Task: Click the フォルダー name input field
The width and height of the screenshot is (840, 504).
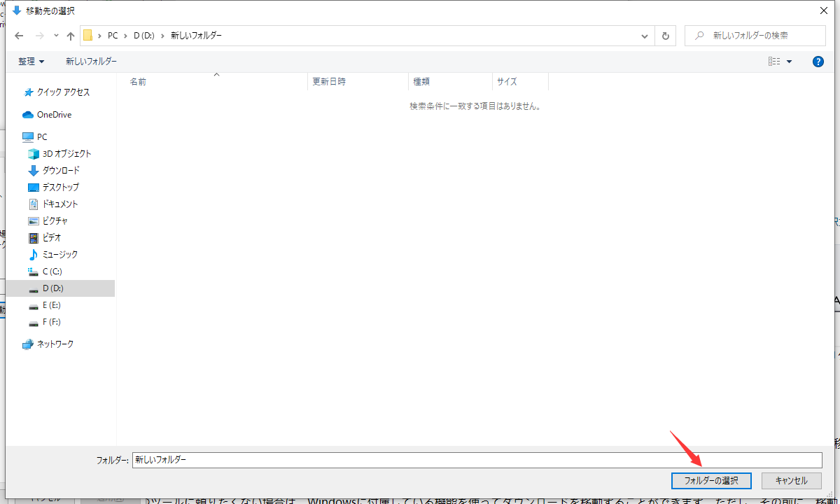Action: (x=476, y=460)
